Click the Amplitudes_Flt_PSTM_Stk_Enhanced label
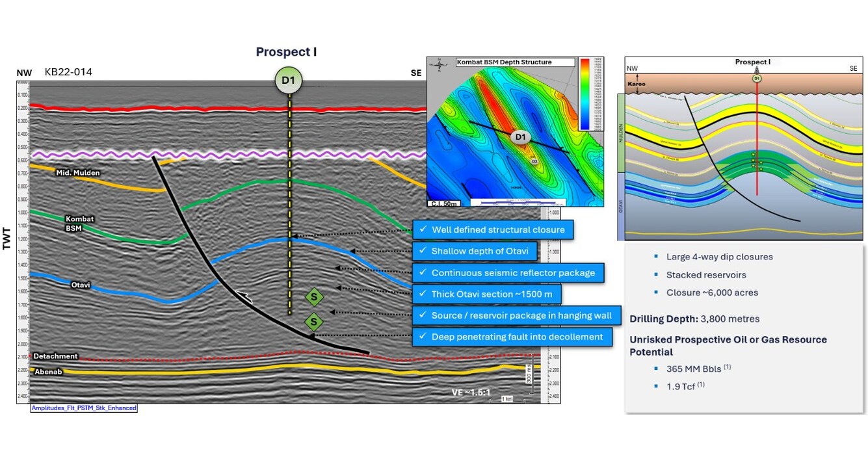Screen dimensions: 868x455 (84, 408)
